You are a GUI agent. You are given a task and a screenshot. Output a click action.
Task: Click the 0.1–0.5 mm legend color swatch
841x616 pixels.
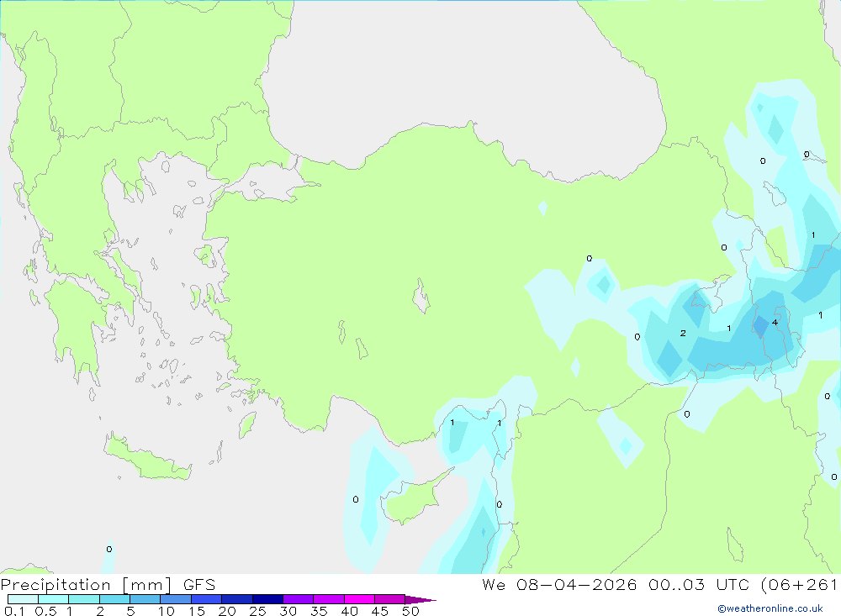tap(23, 599)
